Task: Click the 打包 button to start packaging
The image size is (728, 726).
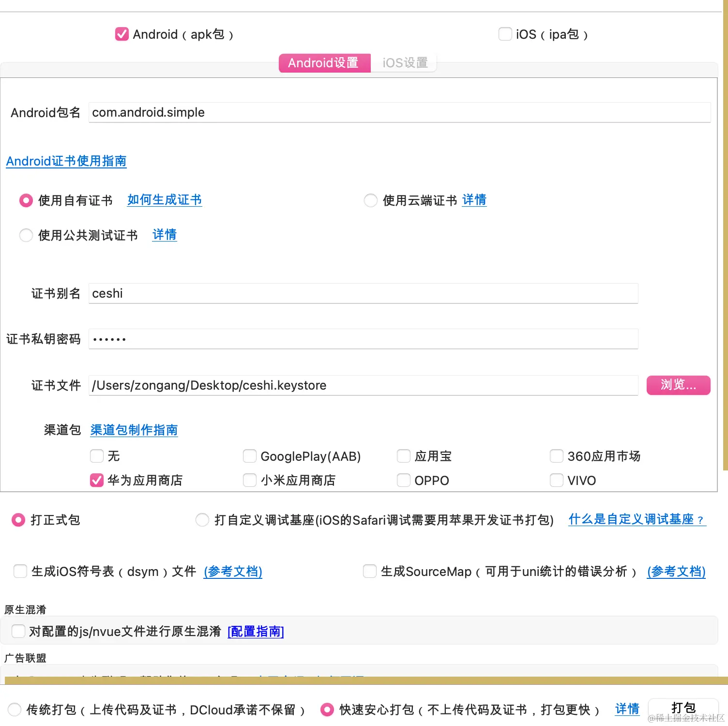Action: [683, 708]
